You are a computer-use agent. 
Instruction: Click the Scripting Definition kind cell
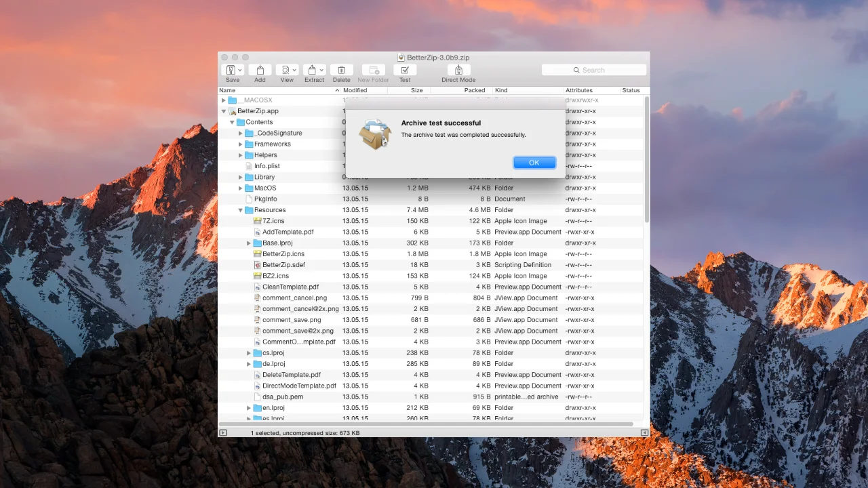[x=523, y=265]
